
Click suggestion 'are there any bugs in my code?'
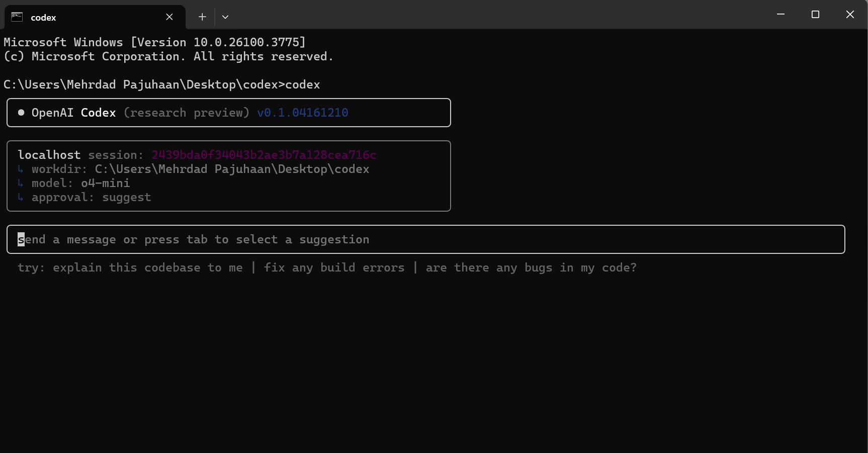pos(531,267)
